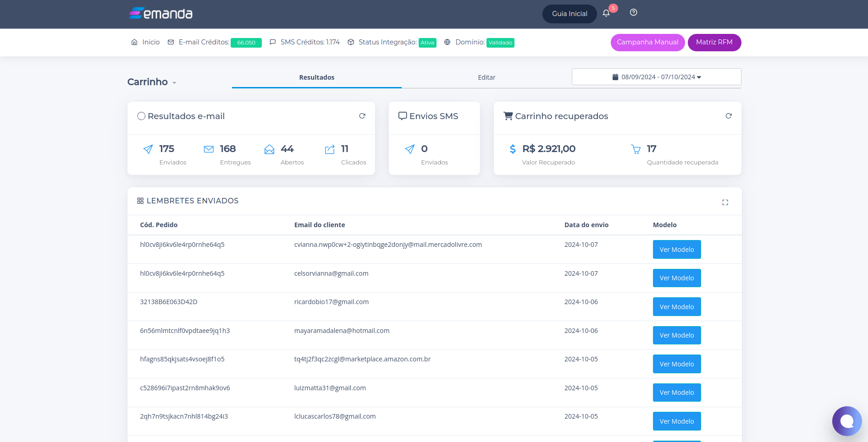Click the calendar icon in date range
Image resolution: width=868 pixels, height=442 pixels.
[615, 77]
